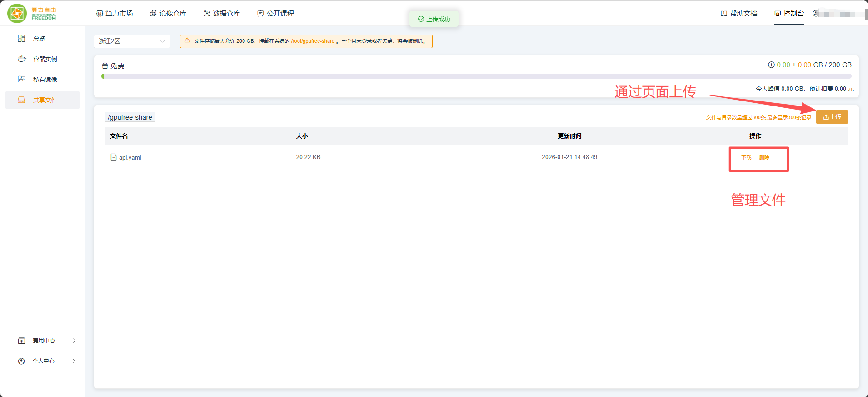Click the 私有镜像 image icon in sidebar

22,80
